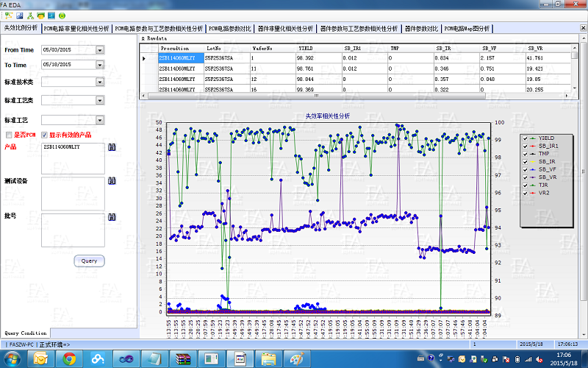Open WinRAR from the taskbar
This screenshot has height=368, width=588.
coord(183,358)
